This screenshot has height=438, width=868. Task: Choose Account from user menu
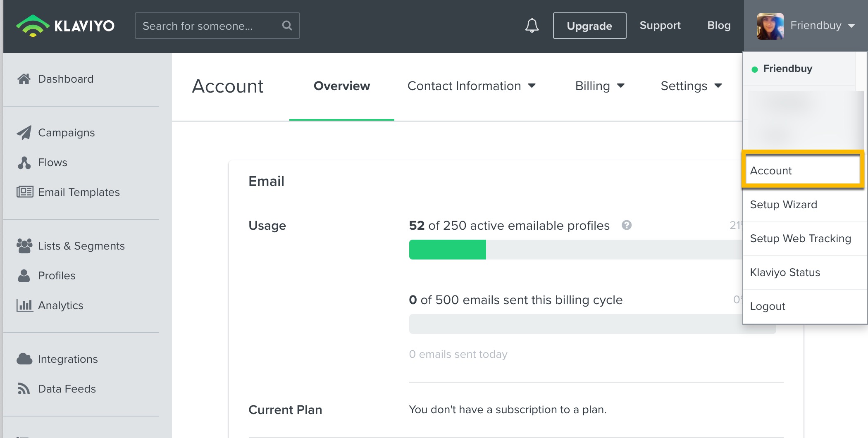pos(803,171)
